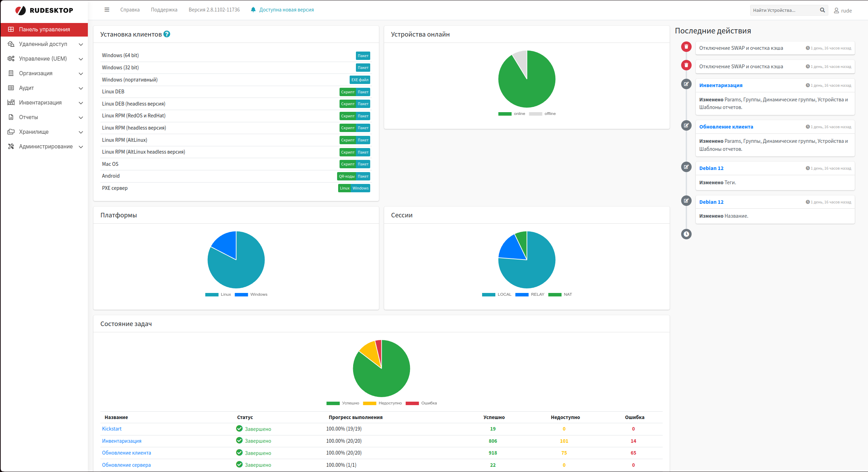This screenshot has height=472, width=868.
Task: Expand the Удаленный доступ sidebar menu
Action: point(43,44)
